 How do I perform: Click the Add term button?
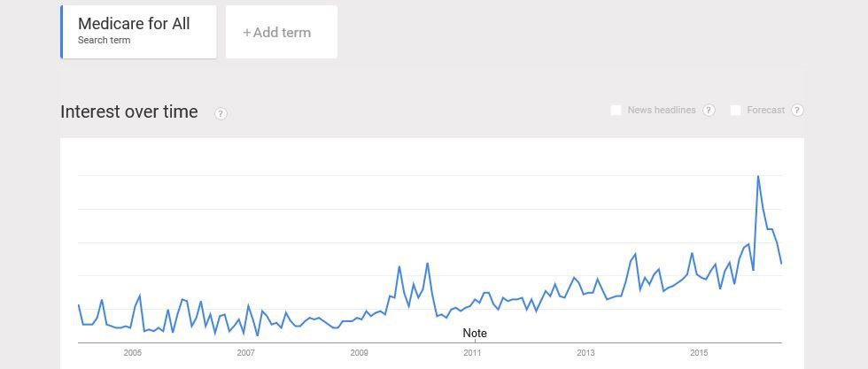tap(281, 33)
